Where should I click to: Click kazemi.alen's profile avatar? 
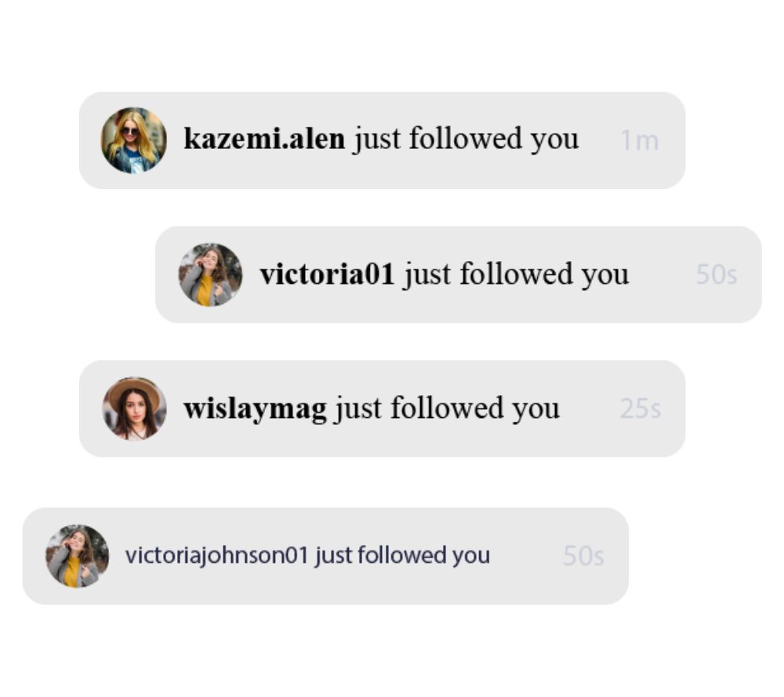(x=133, y=140)
